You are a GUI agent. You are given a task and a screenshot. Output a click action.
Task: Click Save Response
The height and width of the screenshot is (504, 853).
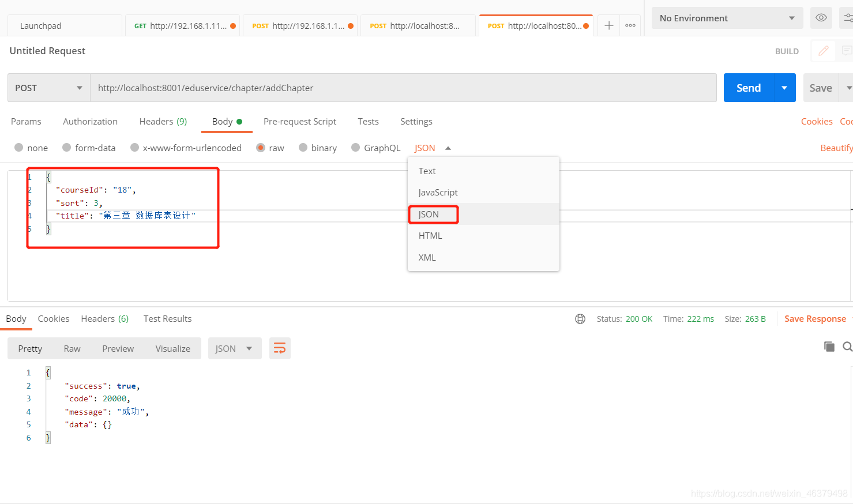click(815, 318)
